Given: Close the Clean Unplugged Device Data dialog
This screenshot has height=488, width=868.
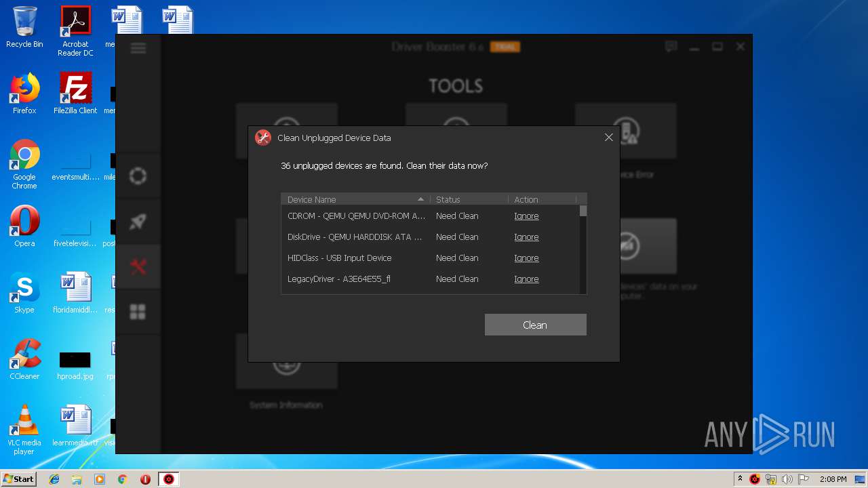Looking at the screenshot, I should pyautogui.click(x=608, y=138).
